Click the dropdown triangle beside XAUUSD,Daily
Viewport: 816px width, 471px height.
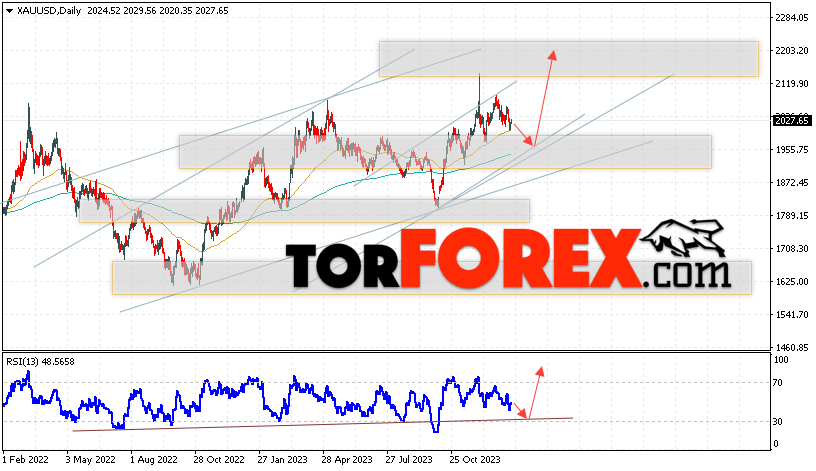[x=9, y=11]
